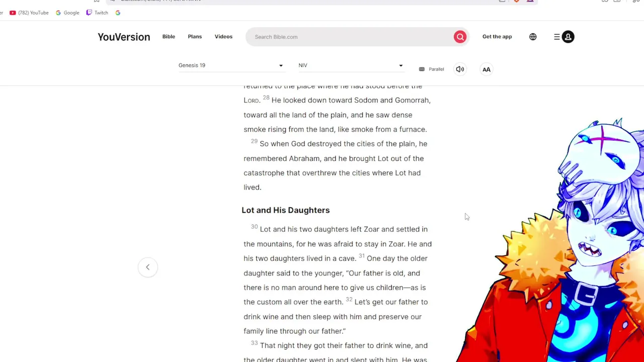This screenshot has width=644, height=362.
Task: Open the language globe icon
Action: click(x=533, y=37)
